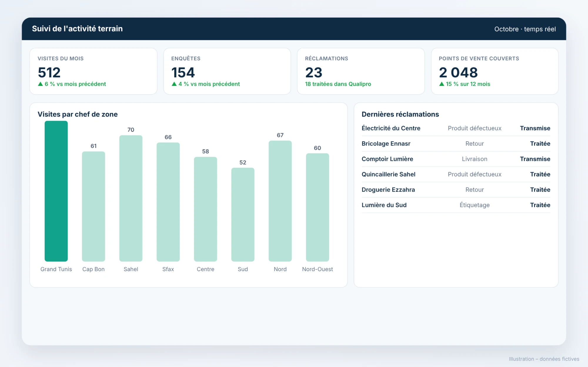Select Bricolage Ennasr complaint row
Image resolution: width=588 pixels, height=367 pixels.
point(456,144)
